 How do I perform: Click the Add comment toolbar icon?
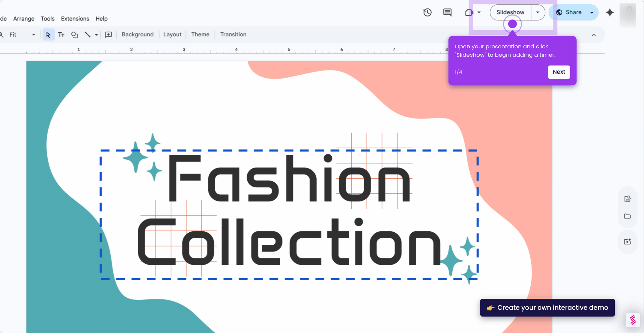108,35
